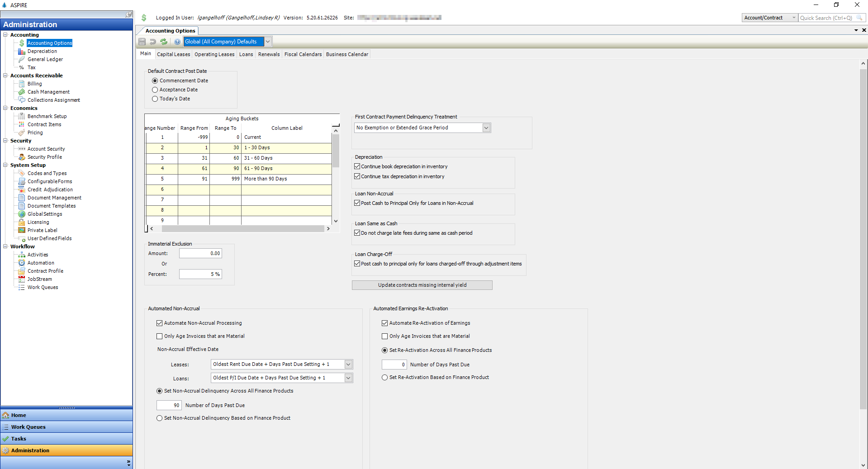Viewport: 868px width, 469px height.
Task: Click the Collections Assignment icon
Action: tap(22, 100)
